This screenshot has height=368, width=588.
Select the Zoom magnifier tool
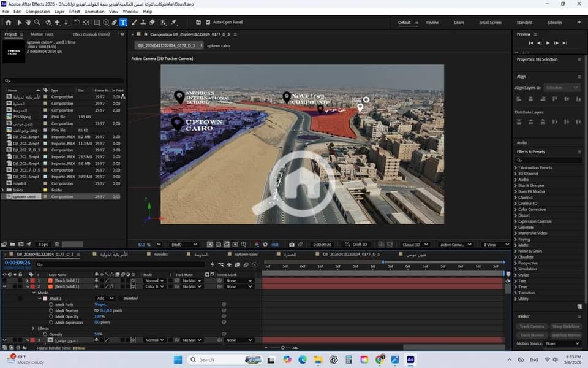(37, 22)
